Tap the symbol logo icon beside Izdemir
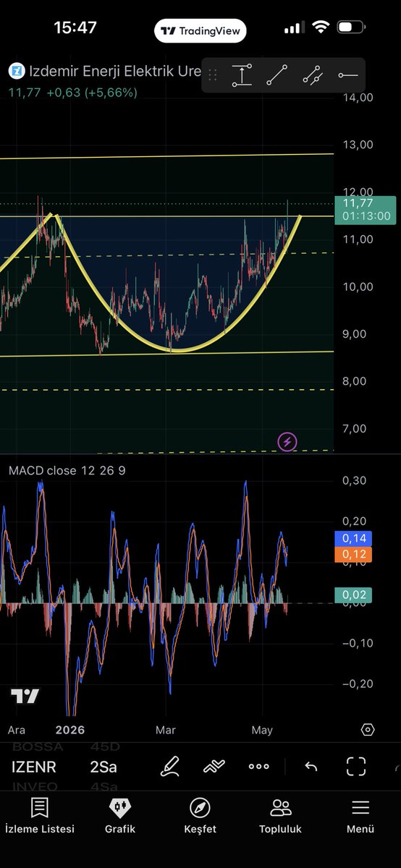The image size is (401, 868). (16, 72)
